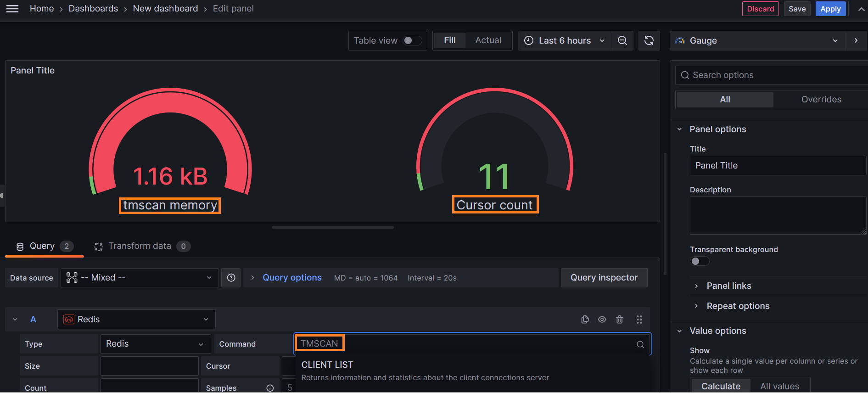The height and width of the screenshot is (393, 868).
Task: Hide query A with the eye icon
Action: coord(602,320)
